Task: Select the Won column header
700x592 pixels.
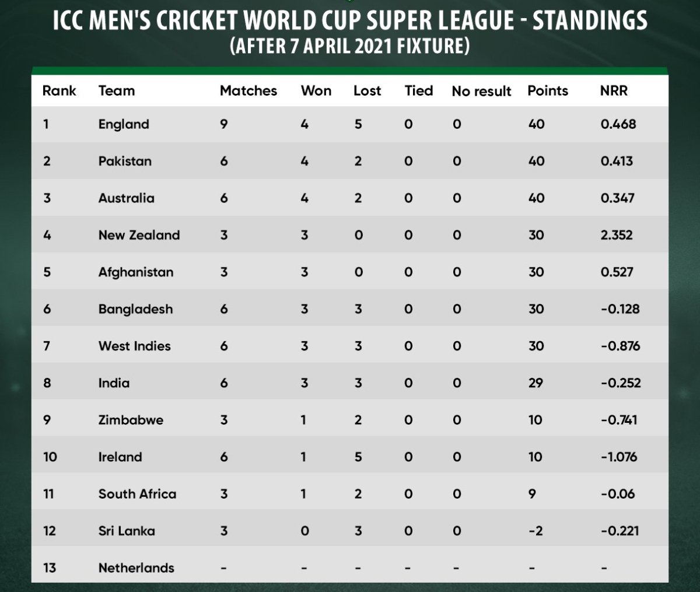Action: (x=316, y=90)
